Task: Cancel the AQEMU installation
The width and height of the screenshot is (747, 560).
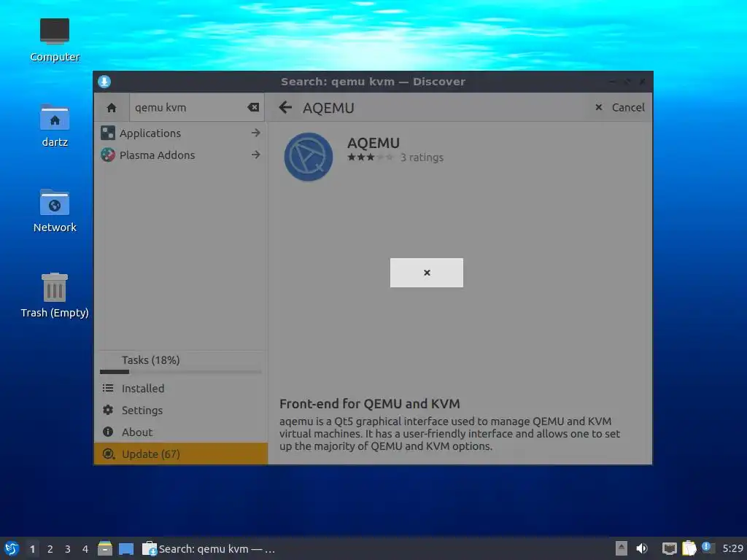Action: tap(620, 108)
